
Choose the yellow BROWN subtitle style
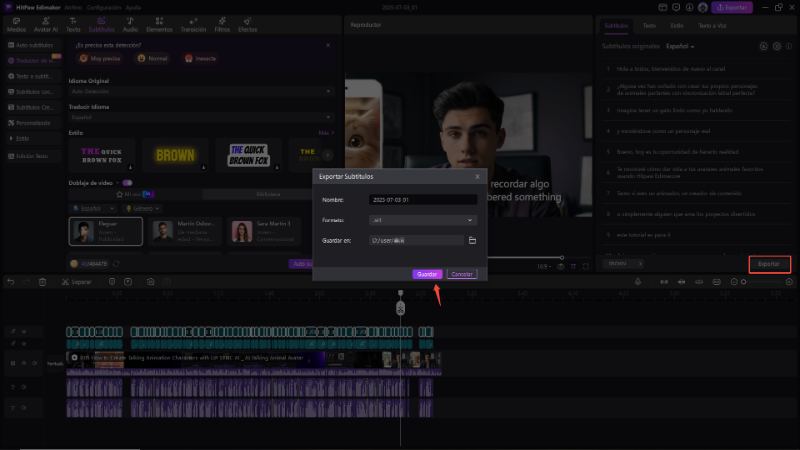pos(175,155)
